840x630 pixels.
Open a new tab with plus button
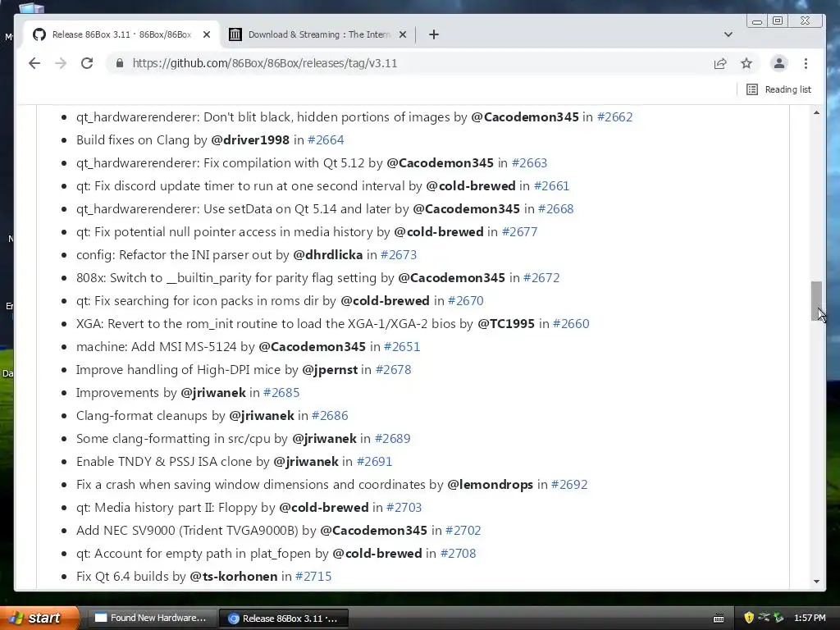point(434,34)
